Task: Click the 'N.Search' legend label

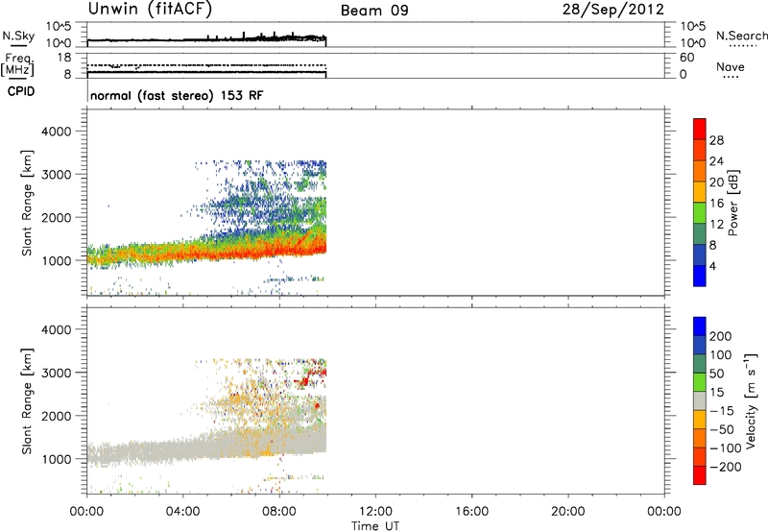Action: [x=741, y=36]
